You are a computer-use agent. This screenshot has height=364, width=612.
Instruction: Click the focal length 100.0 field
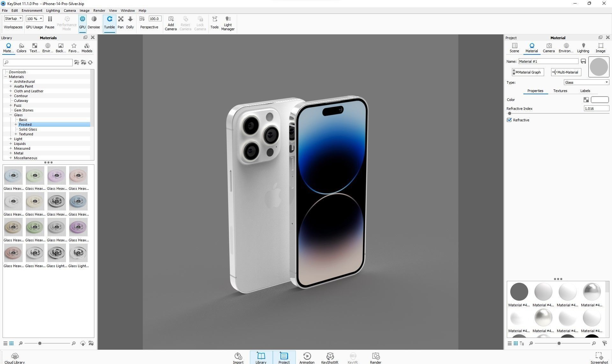coord(155,19)
